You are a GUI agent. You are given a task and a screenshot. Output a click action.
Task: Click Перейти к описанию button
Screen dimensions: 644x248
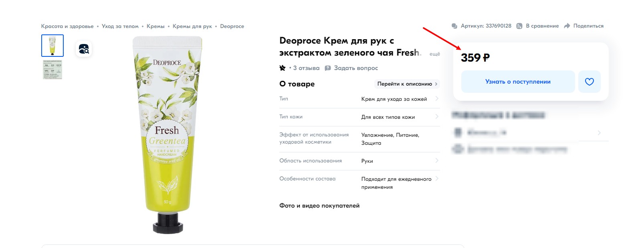tap(407, 84)
